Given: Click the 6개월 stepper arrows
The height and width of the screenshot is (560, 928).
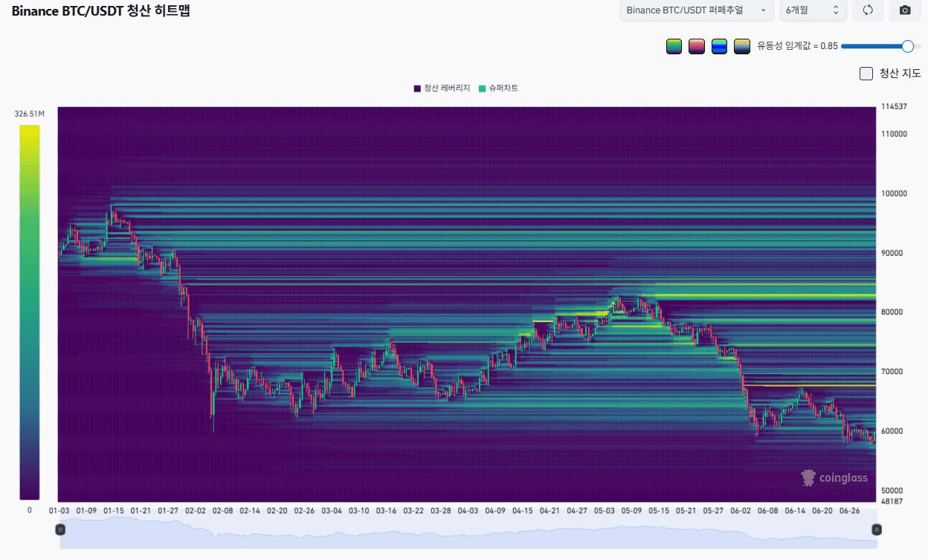Looking at the screenshot, I should coord(836,10).
